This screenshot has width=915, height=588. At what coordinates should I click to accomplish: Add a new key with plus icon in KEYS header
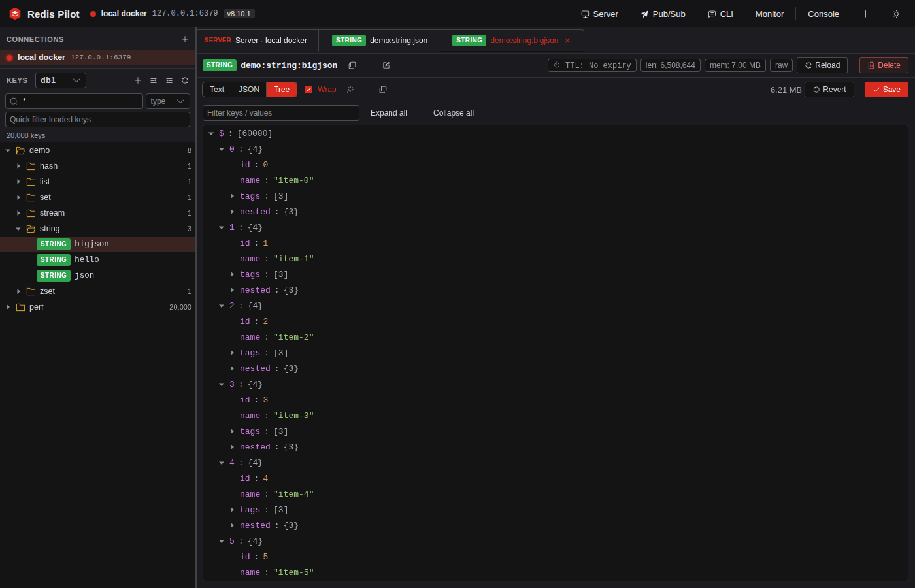tap(138, 80)
